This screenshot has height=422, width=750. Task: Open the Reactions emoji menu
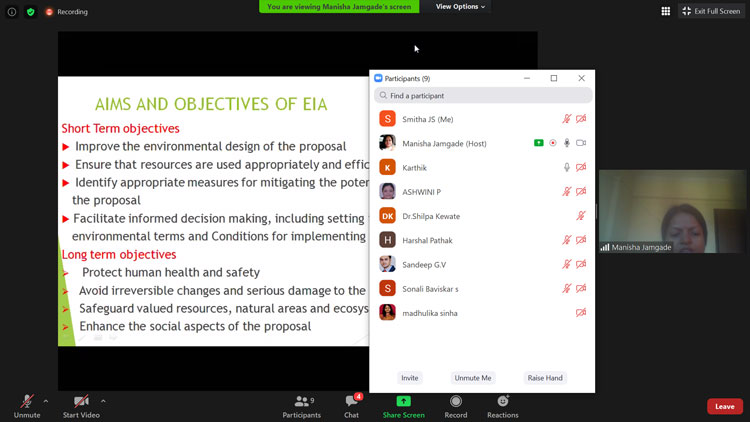click(503, 403)
